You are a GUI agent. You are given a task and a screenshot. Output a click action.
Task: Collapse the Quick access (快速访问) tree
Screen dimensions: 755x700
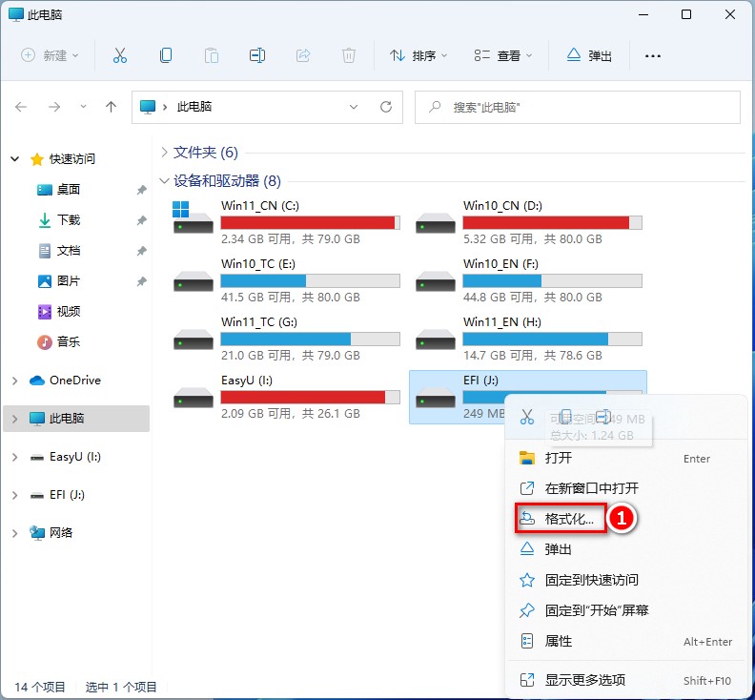(x=14, y=159)
